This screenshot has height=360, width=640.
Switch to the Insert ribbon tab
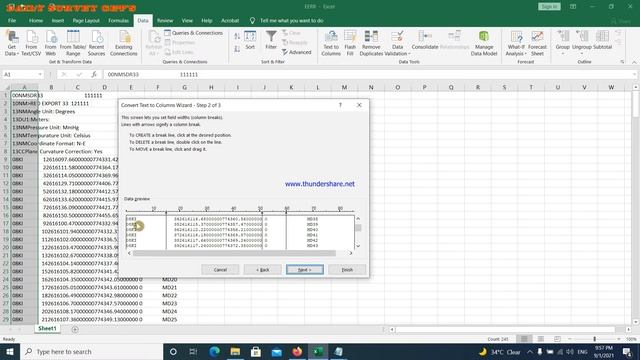click(58, 20)
